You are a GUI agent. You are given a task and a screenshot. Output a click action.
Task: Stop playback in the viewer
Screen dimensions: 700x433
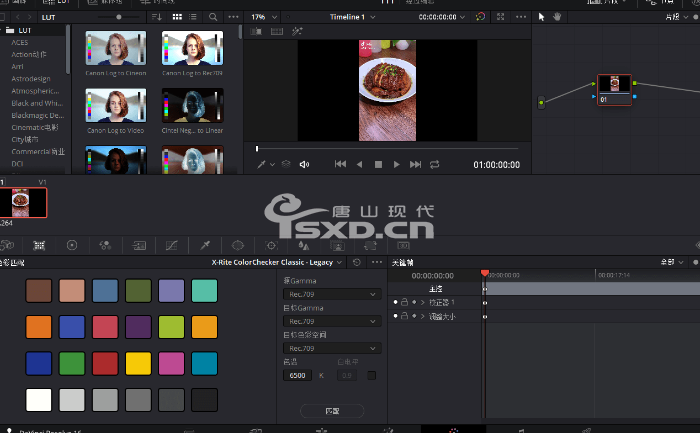pyautogui.click(x=378, y=164)
